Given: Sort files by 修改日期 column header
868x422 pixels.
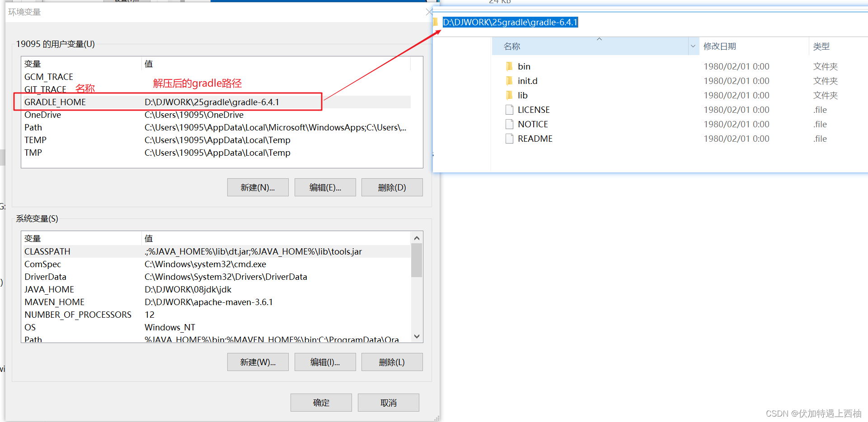Looking at the screenshot, I should click(x=753, y=46).
